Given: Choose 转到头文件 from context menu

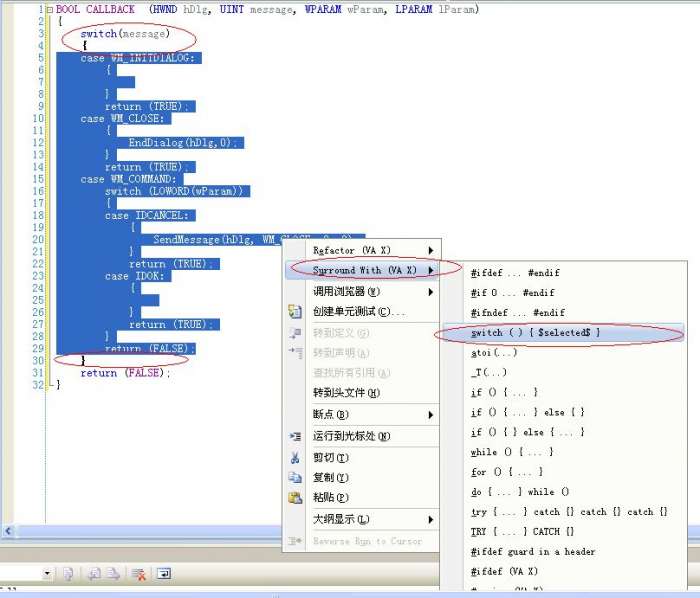Looking at the screenshot, I should [x=362, y=393].
